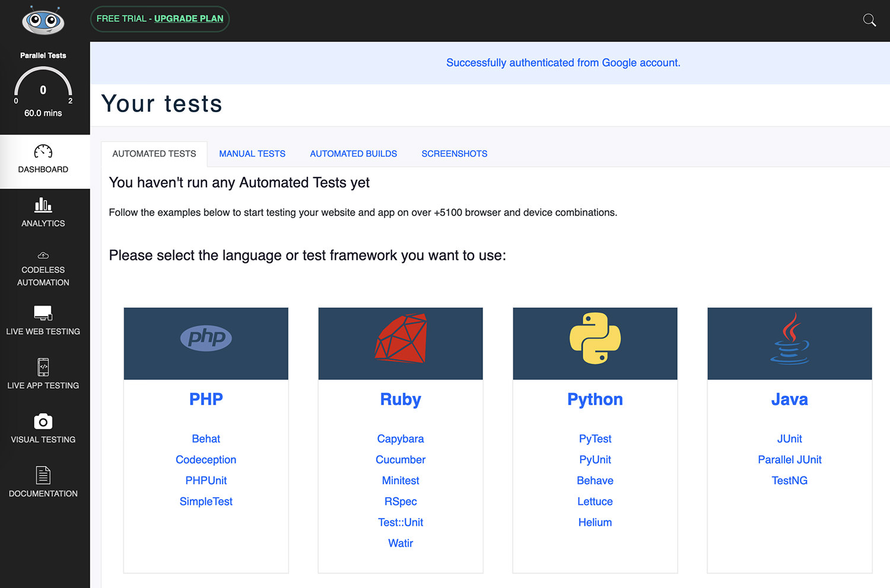Select the PHPUnit framework link

(206, 481)
